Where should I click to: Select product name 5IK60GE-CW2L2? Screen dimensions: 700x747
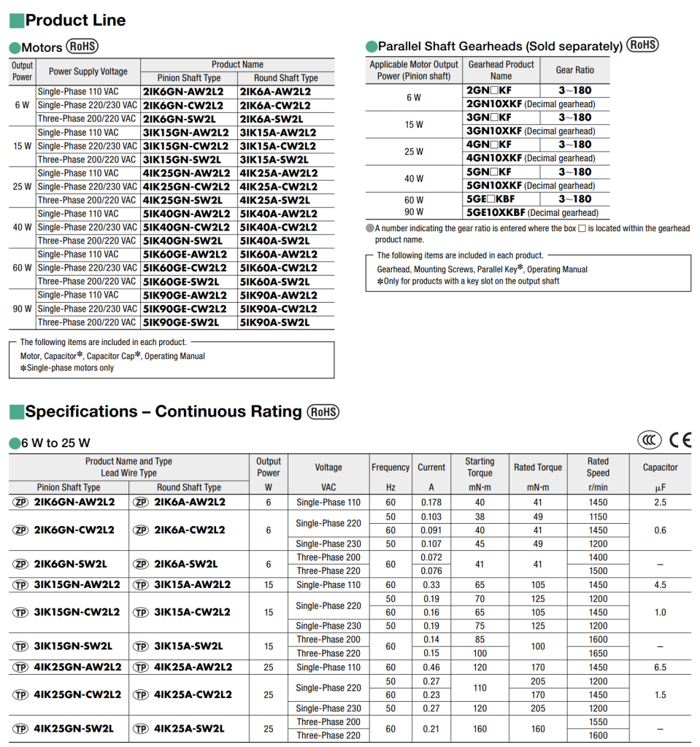[185, 268]
